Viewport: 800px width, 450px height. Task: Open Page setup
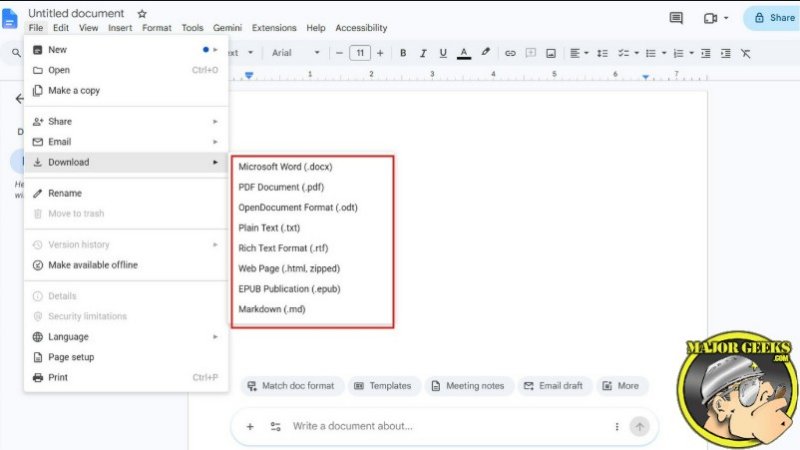point(126,357)
